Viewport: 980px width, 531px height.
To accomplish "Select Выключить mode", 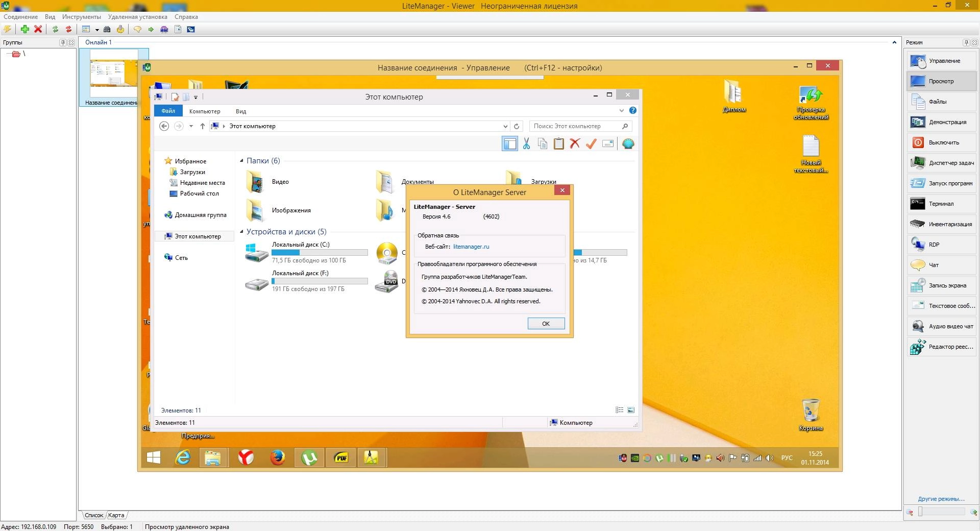I will (942, 142).
